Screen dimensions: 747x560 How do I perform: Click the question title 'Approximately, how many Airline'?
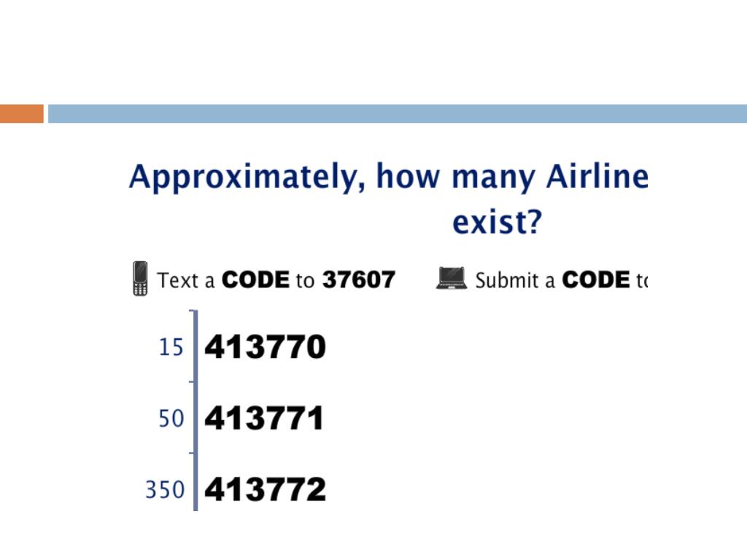389,176
